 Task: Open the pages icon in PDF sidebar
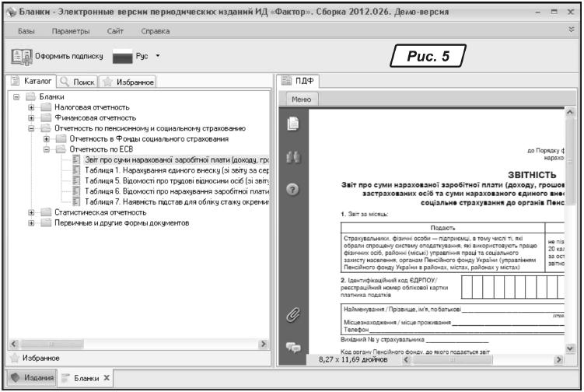click(293, 123)
